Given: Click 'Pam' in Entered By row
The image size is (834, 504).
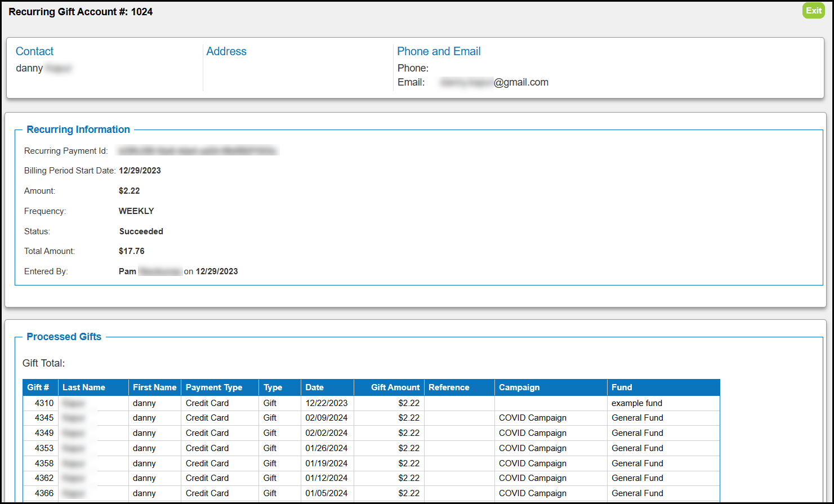Looking at the screenshot, I should point(128,271).
